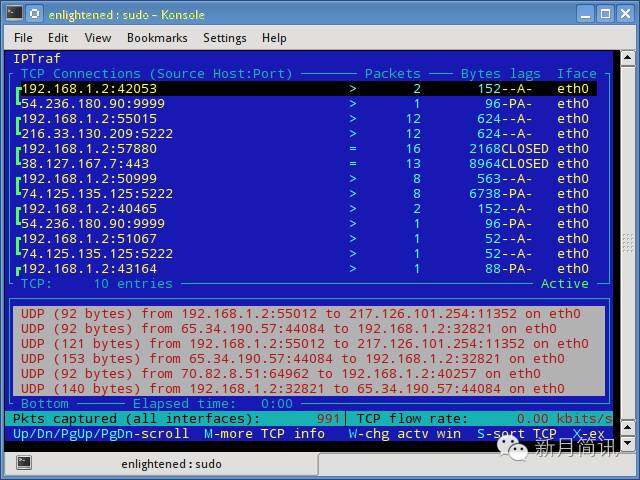This screenshot has height=480, width=640.
Task: Click the scrollbar down arrow at bottom
Action: click(627, 442)
